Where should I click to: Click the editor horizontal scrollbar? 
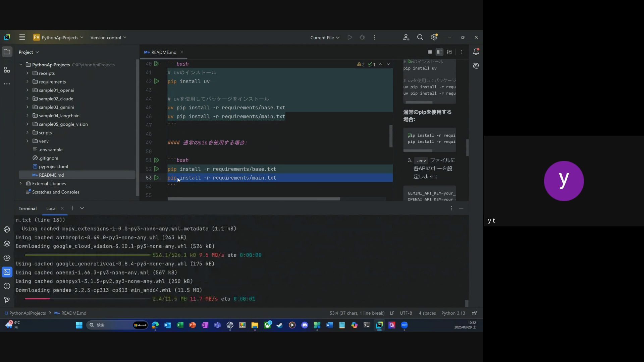(x=254, y=199)
